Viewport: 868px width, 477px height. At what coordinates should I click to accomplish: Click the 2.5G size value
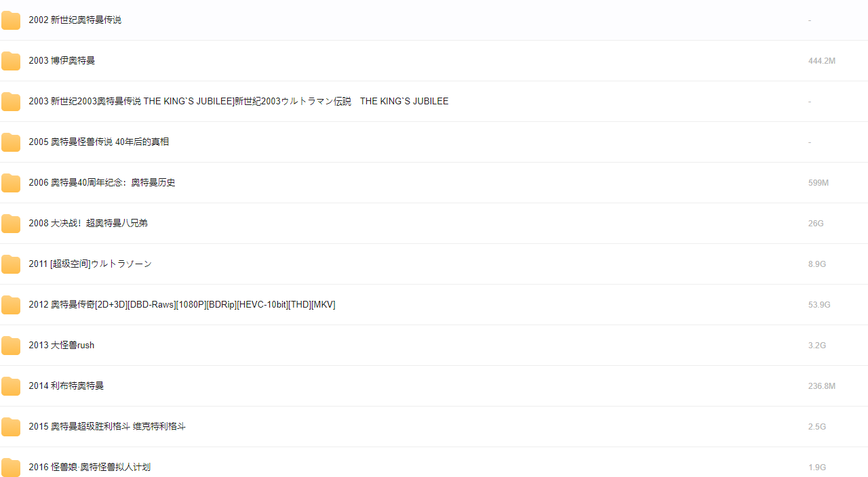[817, 427]
